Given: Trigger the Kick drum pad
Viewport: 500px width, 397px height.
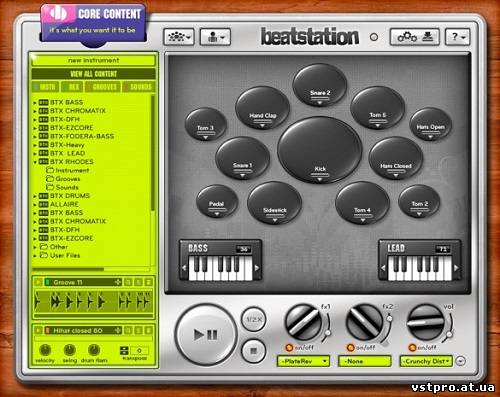Looking at the screenshot, I should pos(320,149).
